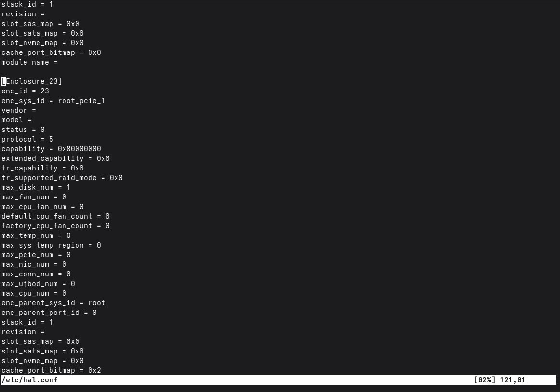Click the enc_parent_port_id line
This screenshot has width=560, height=392.
49,313
